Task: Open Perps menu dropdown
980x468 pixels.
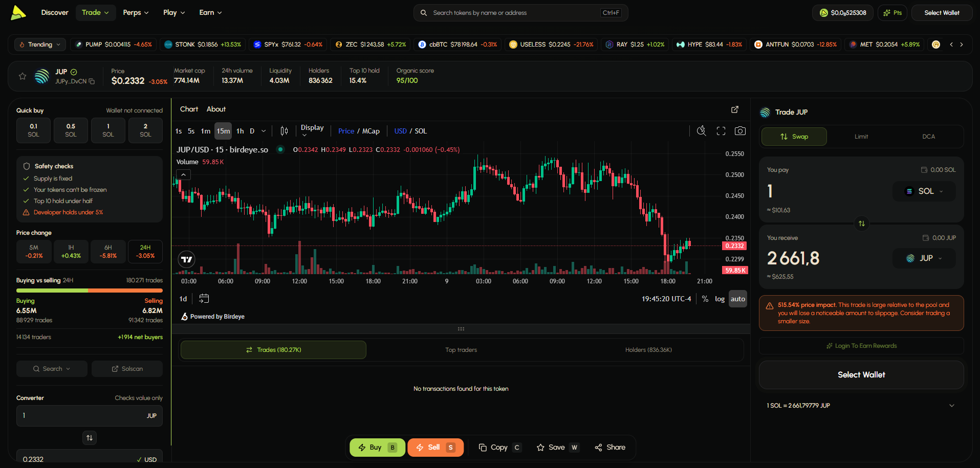Action: 136,13
